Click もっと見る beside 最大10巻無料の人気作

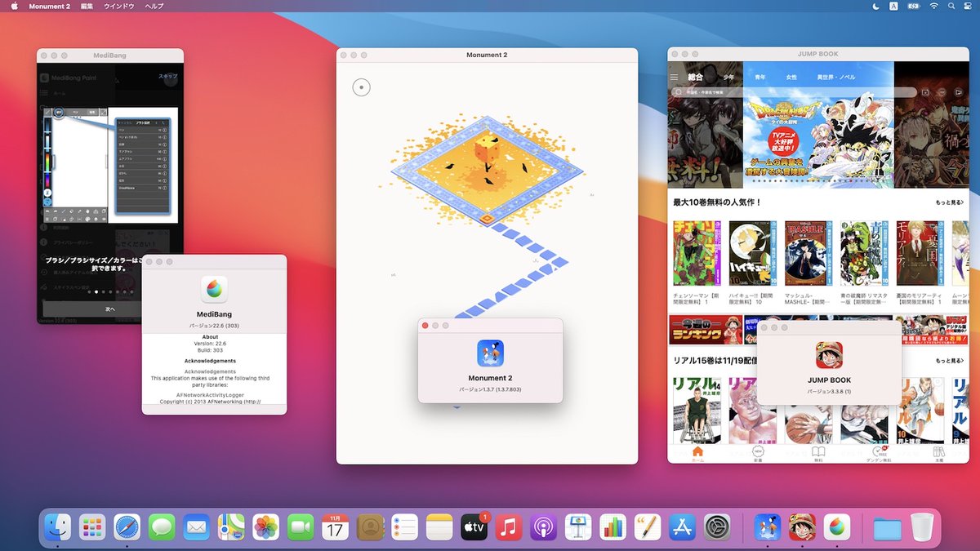coord(950,202)
